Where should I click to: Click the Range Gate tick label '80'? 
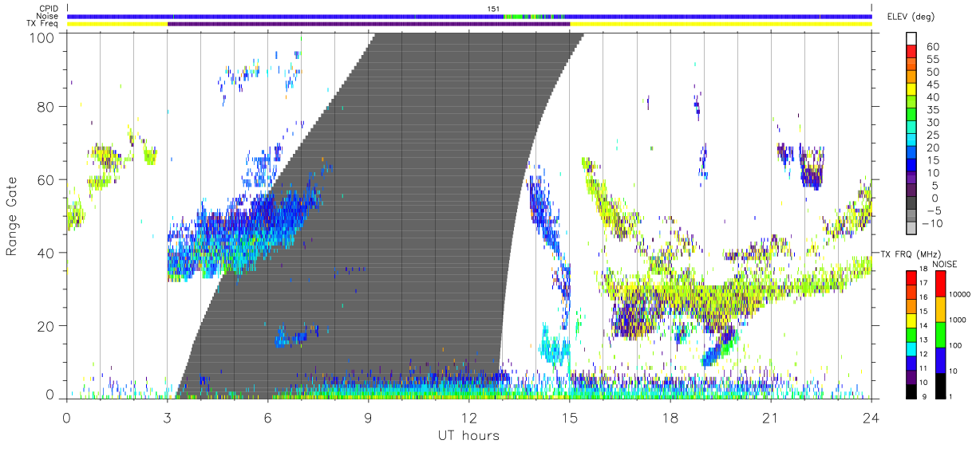point(46,106)
